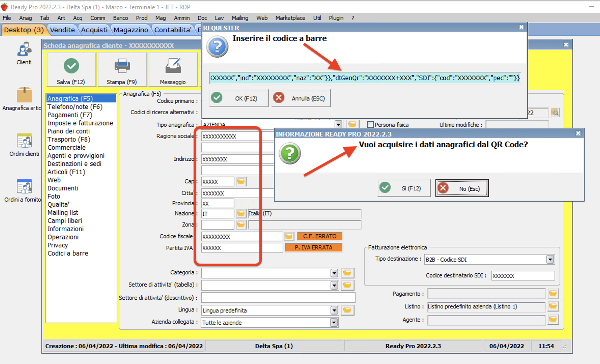Viewport: 600px width, 364px height.
Task: Switch to the Acquisti tab
Action: coord(94,30)
